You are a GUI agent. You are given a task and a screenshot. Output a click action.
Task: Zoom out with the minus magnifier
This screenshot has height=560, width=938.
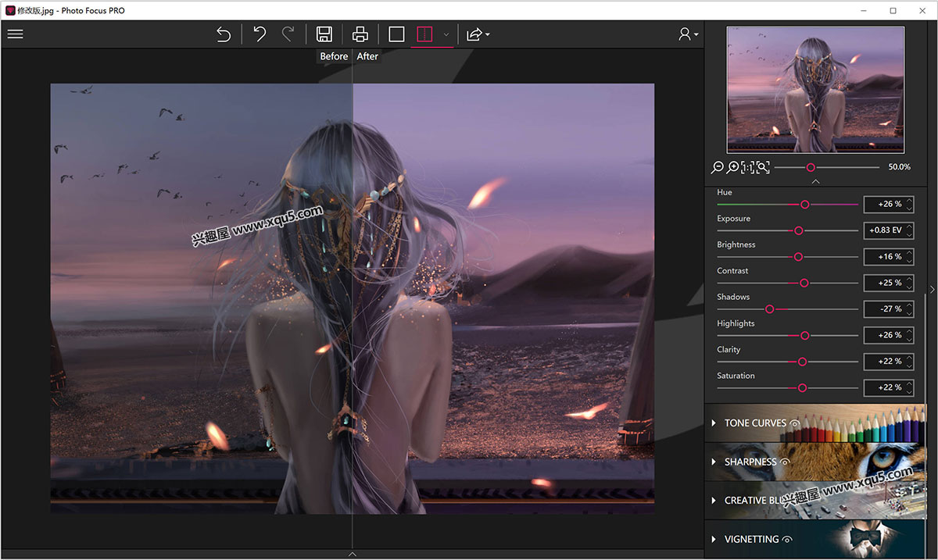coord(718,167)
